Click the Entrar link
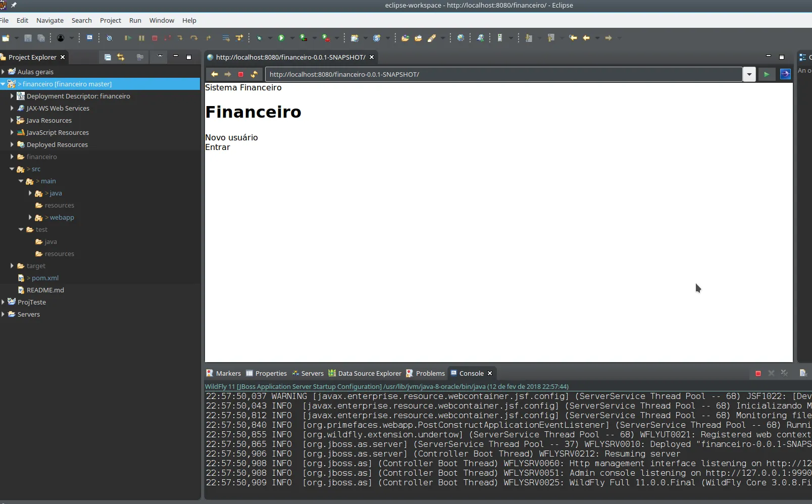This screenshot has width=812, height=504. [x=218, y=147]
